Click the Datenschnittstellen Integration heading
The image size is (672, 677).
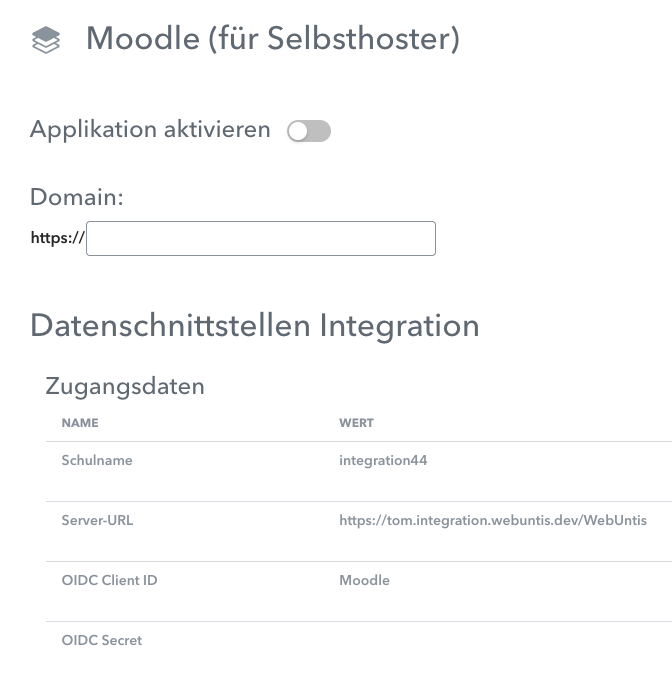point(255,325)
